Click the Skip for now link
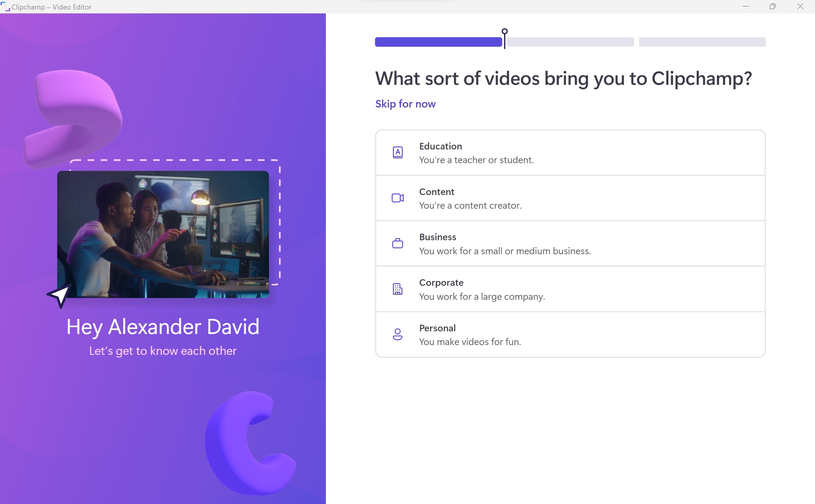 pyautogui.click(x=405, y=104)
